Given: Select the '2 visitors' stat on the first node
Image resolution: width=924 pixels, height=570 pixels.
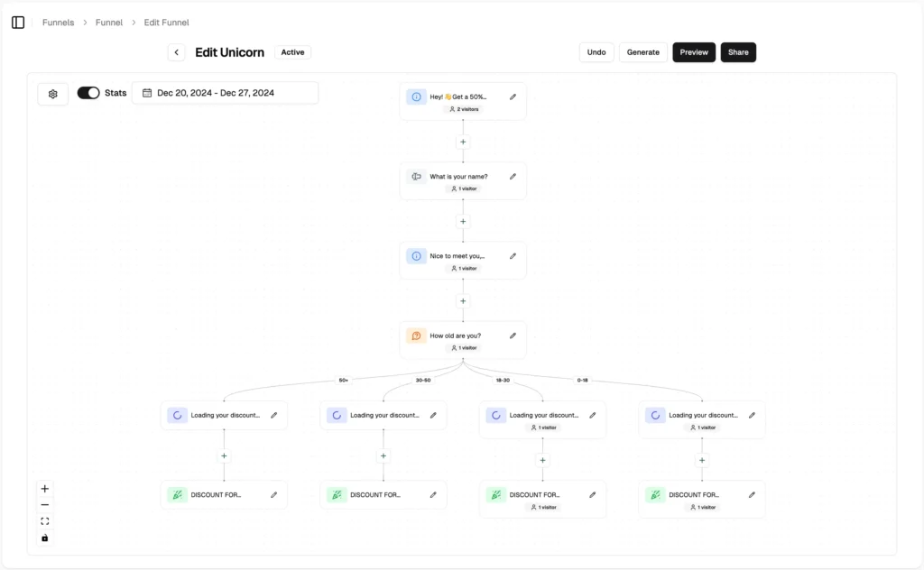Looking at the screenshot, I should (x=464, y=109).
